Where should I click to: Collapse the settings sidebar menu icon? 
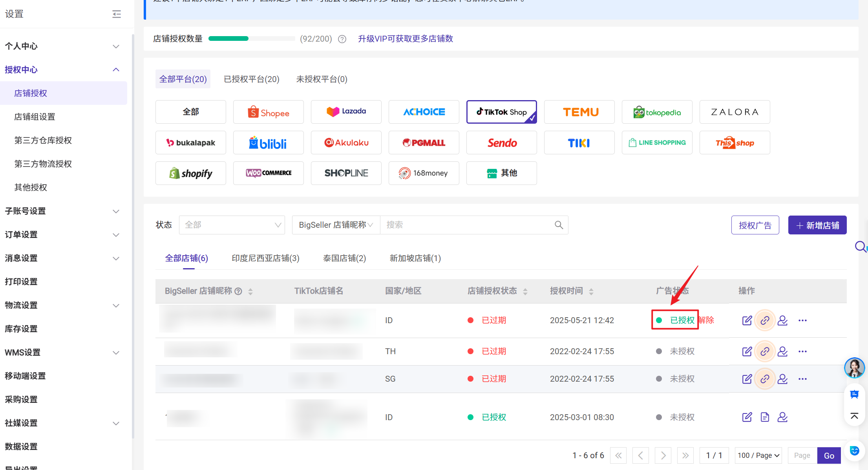click(117, 14)
